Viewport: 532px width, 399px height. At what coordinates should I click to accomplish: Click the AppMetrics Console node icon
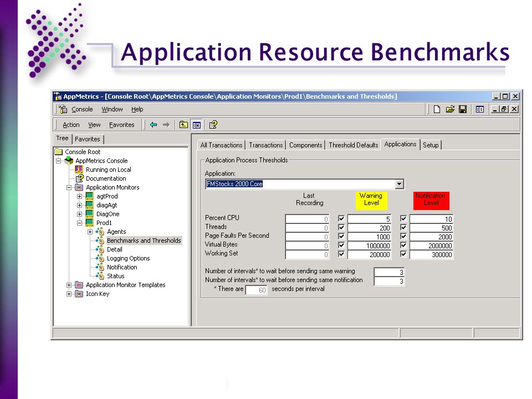(x=69, y=161)
